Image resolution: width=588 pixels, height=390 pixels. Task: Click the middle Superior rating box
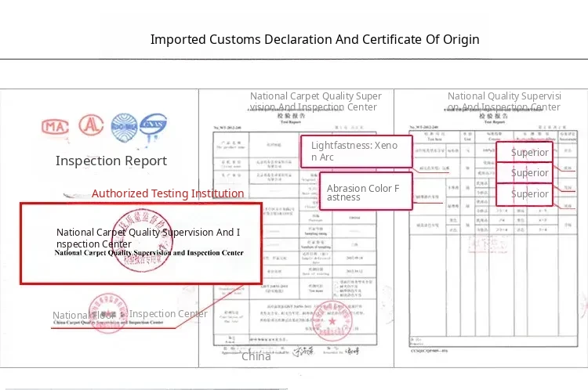(529, 172)
